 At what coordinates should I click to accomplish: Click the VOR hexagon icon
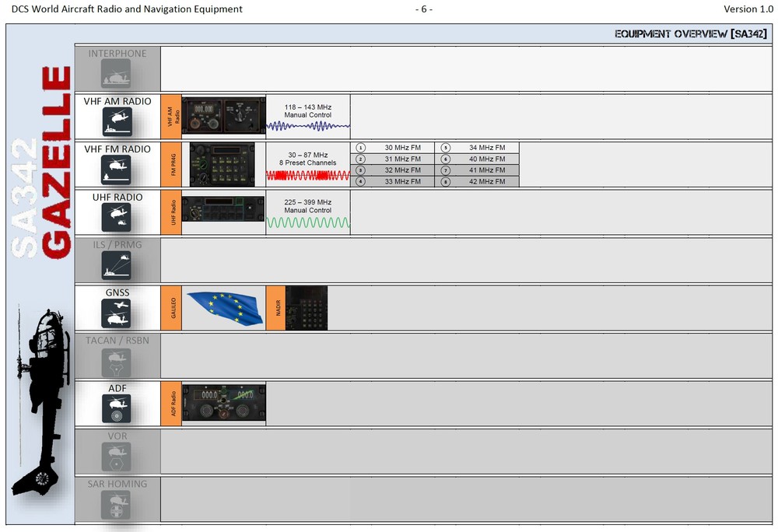[116, 457]
